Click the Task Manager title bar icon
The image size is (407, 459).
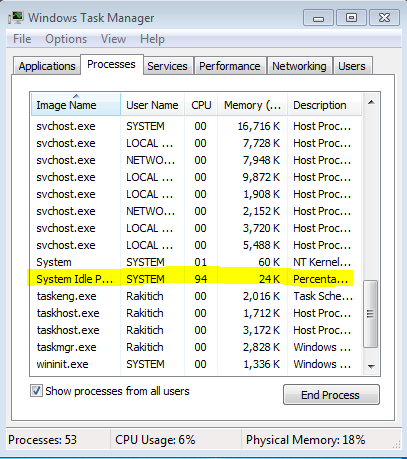(16, 17)
